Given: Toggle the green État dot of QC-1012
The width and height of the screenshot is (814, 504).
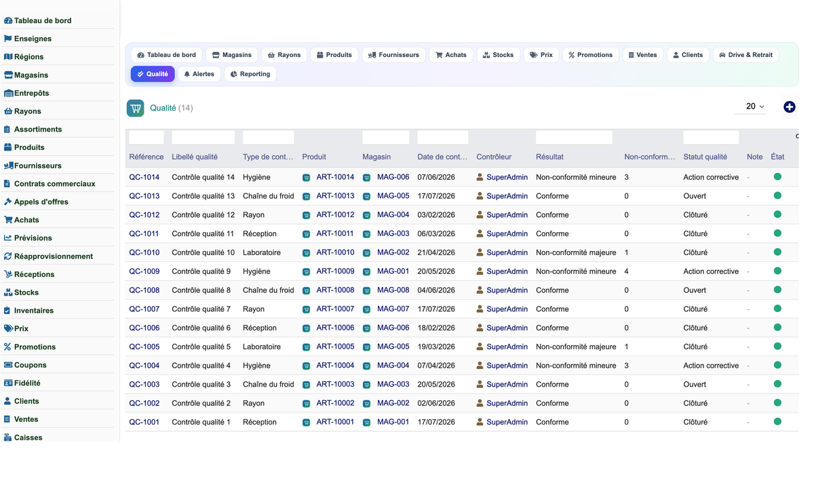Looking at the screenshot, I should 777,214.
